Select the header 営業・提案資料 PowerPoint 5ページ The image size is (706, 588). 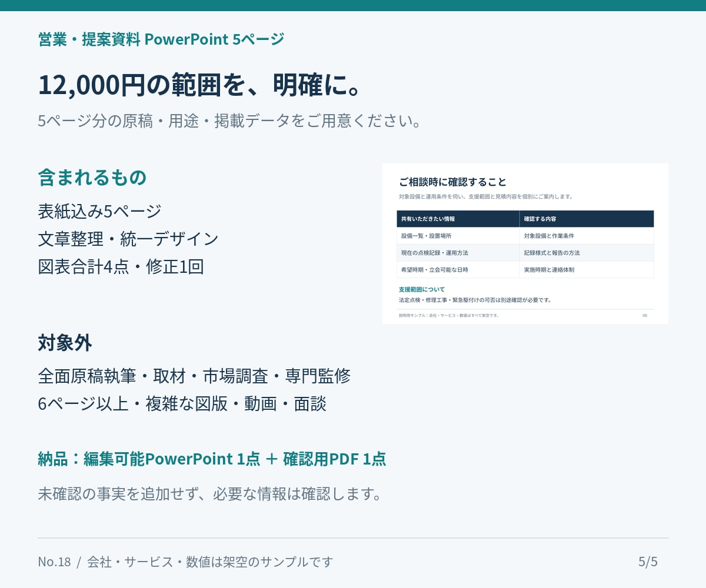pyautogui.click(x=161, y=39)
